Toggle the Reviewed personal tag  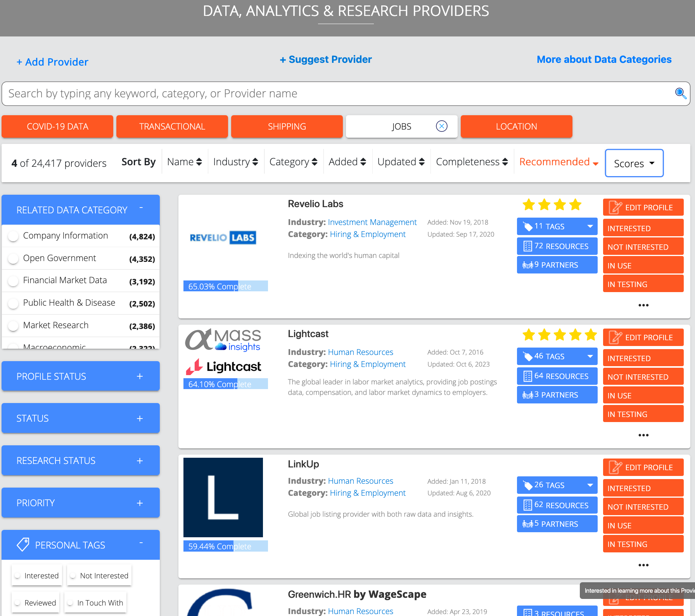pyautogui.click(x=35, y=603)
